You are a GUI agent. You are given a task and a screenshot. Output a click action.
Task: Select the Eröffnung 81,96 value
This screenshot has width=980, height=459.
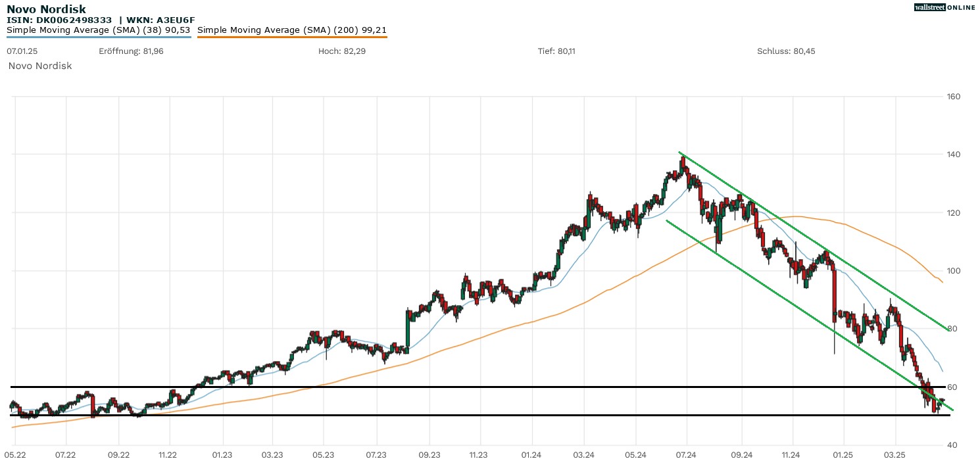[131, 51]
